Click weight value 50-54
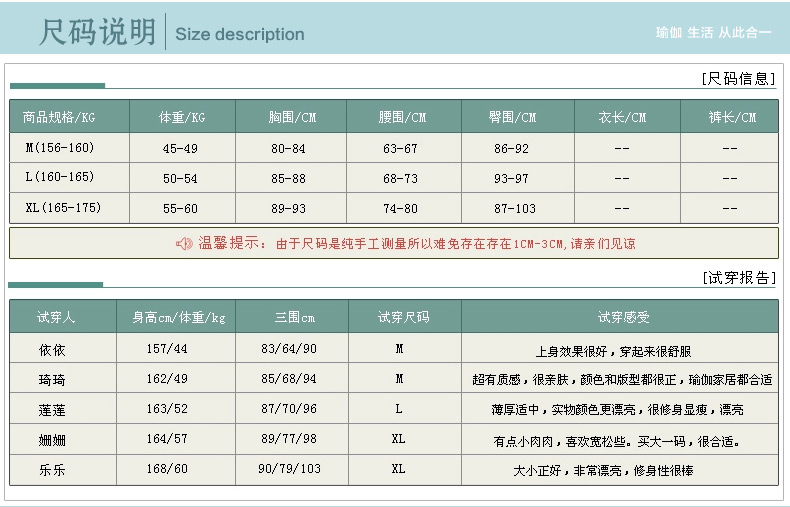790x507 pixels. tap(180, 178)
